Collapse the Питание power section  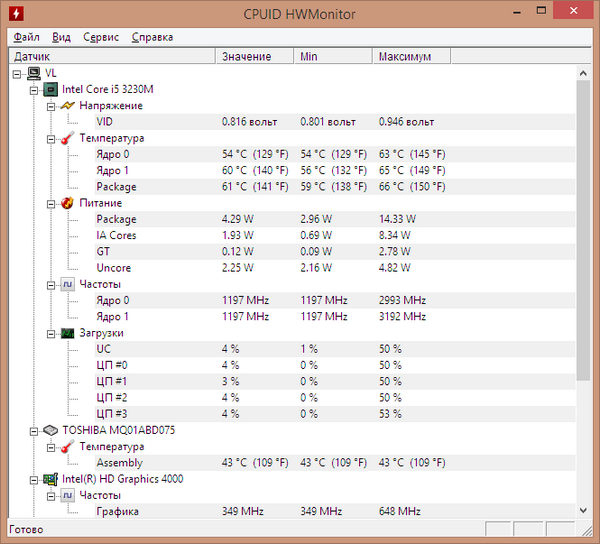coord(51,203)
